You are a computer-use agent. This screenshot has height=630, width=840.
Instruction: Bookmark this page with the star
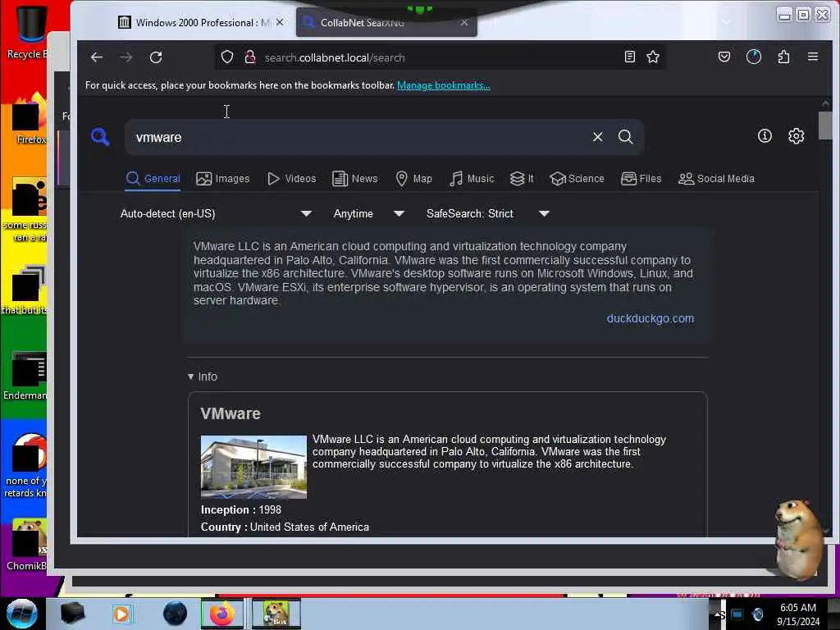[x=652, y=57]
